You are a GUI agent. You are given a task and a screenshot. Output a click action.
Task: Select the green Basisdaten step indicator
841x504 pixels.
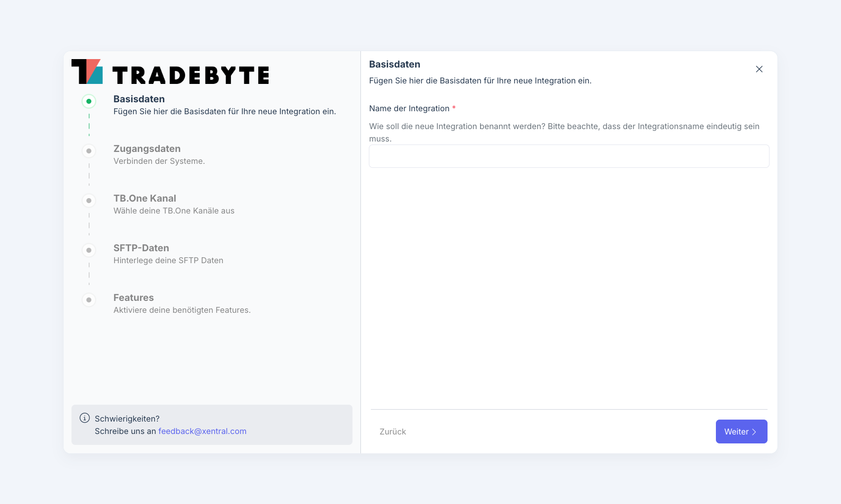pyautogui.click(x=89, y=101)
